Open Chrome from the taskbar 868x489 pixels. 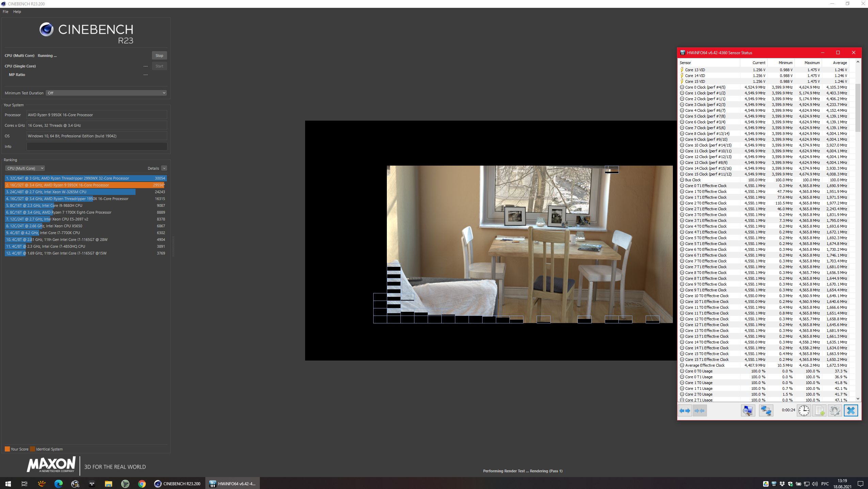[142, 484]
